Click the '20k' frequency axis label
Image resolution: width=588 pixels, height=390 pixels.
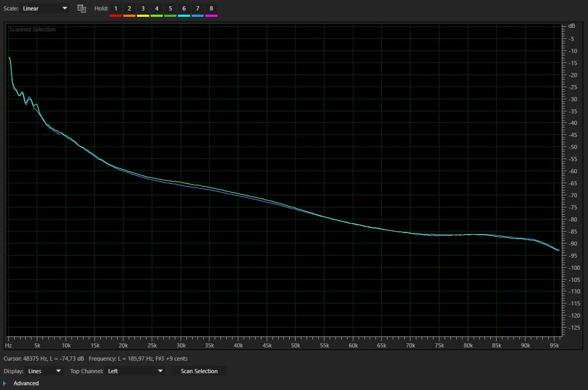pos(123,345)
